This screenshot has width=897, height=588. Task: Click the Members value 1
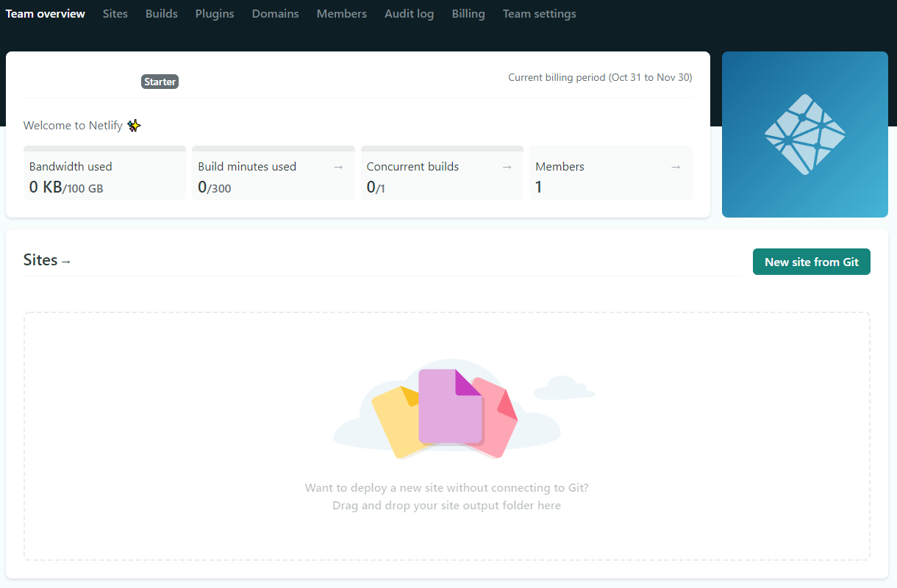point(539,187)
